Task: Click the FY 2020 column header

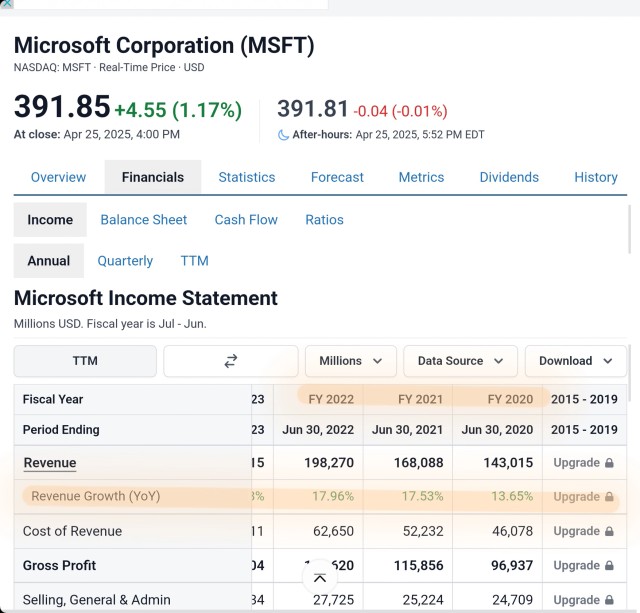Action: 510,399
